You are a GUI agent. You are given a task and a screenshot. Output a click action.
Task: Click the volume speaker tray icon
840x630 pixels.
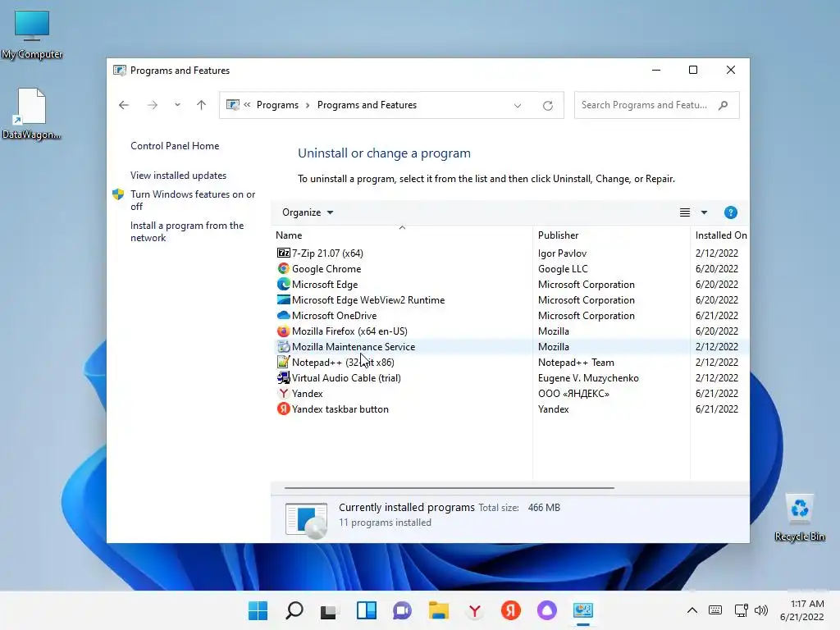coord(761,610)
